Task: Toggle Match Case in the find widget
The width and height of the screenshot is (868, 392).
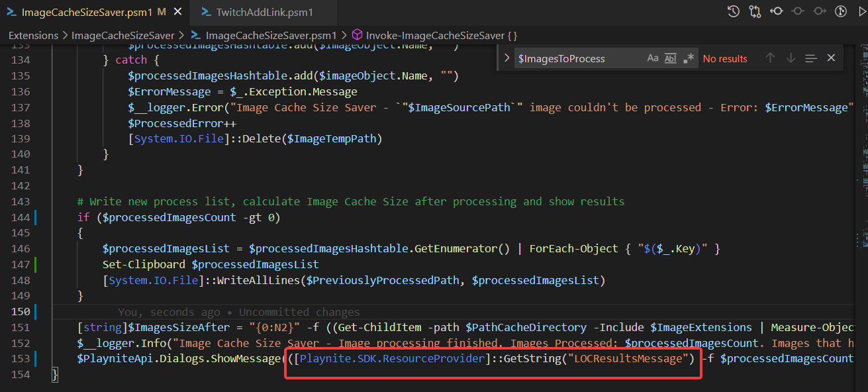Action: click(653, 58)
